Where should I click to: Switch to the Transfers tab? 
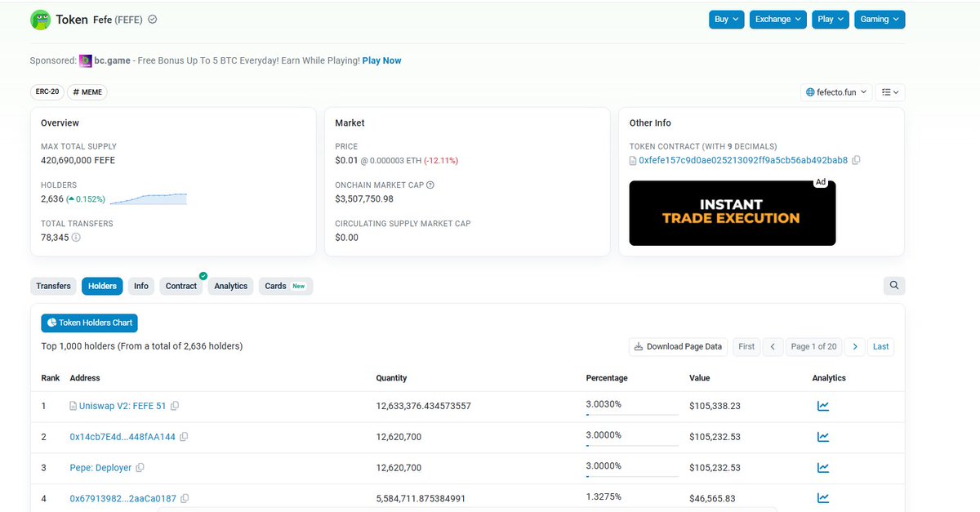click(x=54, y=286)
